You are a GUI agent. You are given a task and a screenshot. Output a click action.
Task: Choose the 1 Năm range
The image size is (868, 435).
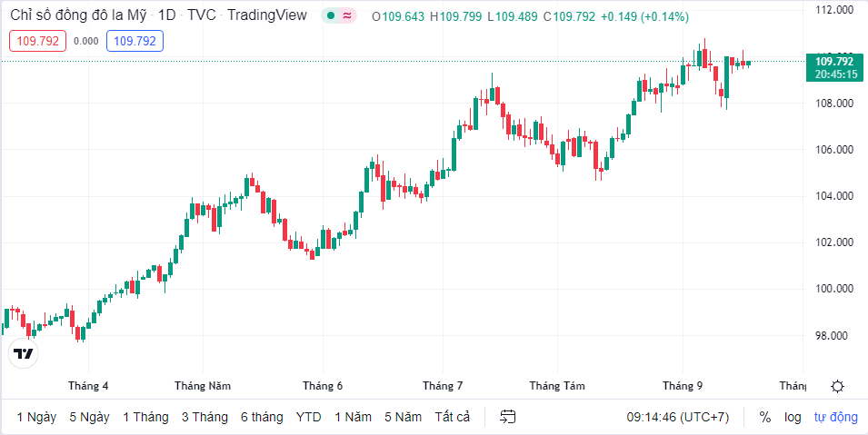tap(353, 417)
